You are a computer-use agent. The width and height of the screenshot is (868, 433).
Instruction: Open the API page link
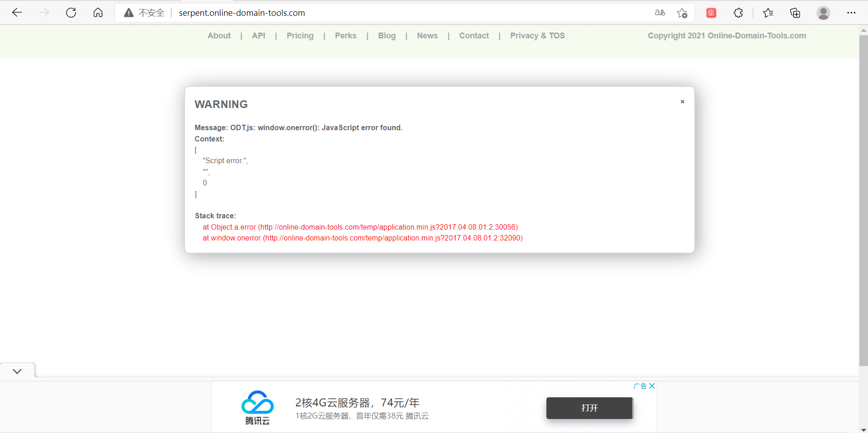[x=259, y=36]
